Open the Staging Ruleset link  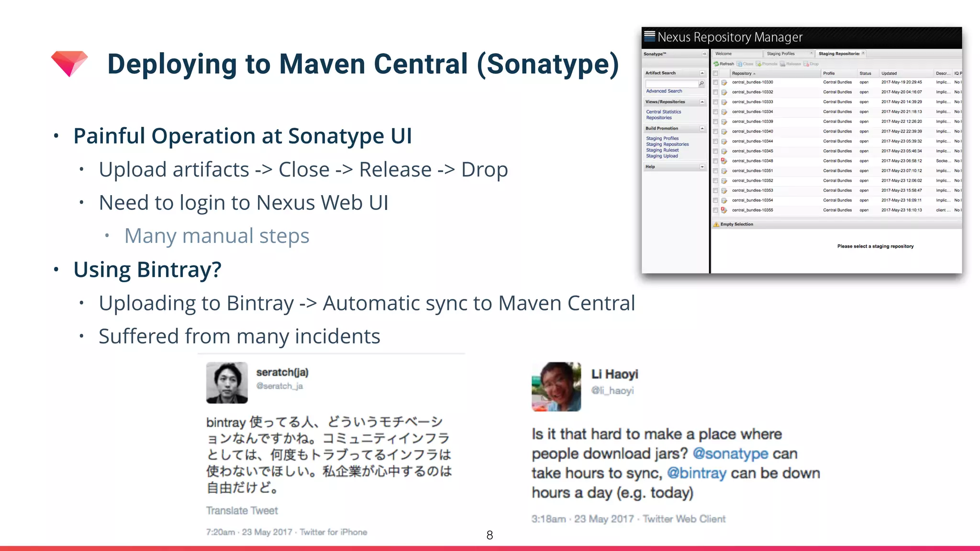pyautogui.click(x=662, y=150)
